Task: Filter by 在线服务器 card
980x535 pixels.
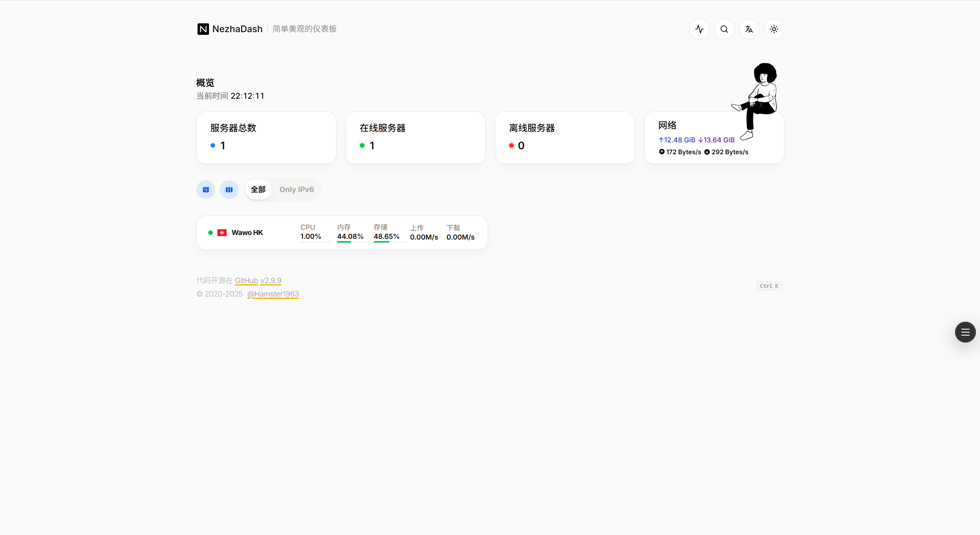Action: 415,137
